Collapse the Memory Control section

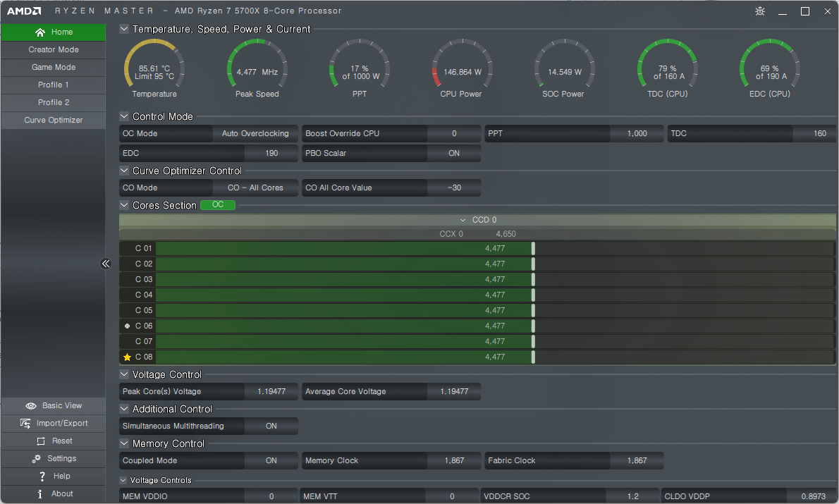pyautogui.click(x=124, y=443)
